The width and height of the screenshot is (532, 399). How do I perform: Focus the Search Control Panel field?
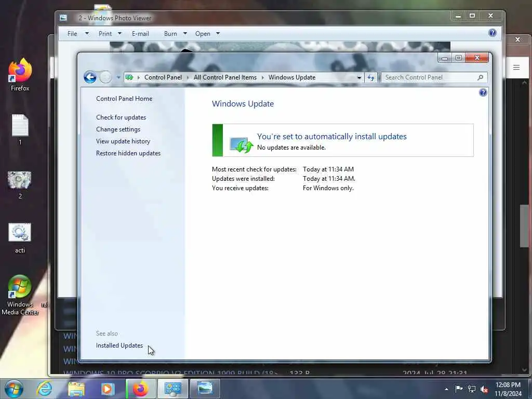pyautogui.click(x=434, y=77)
